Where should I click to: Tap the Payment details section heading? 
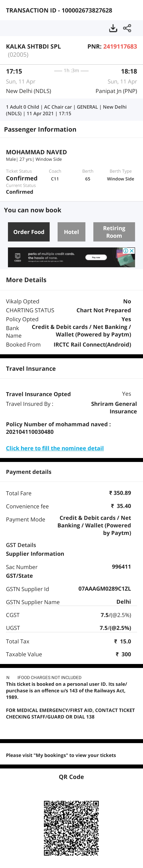29,472
